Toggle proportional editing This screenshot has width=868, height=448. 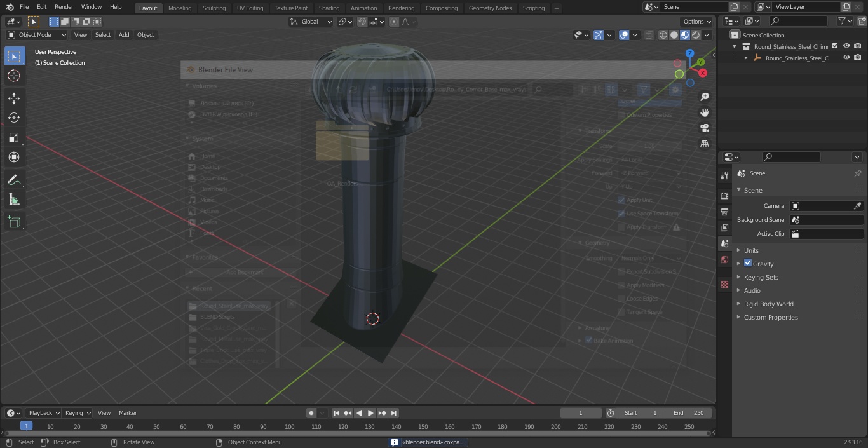394,22
